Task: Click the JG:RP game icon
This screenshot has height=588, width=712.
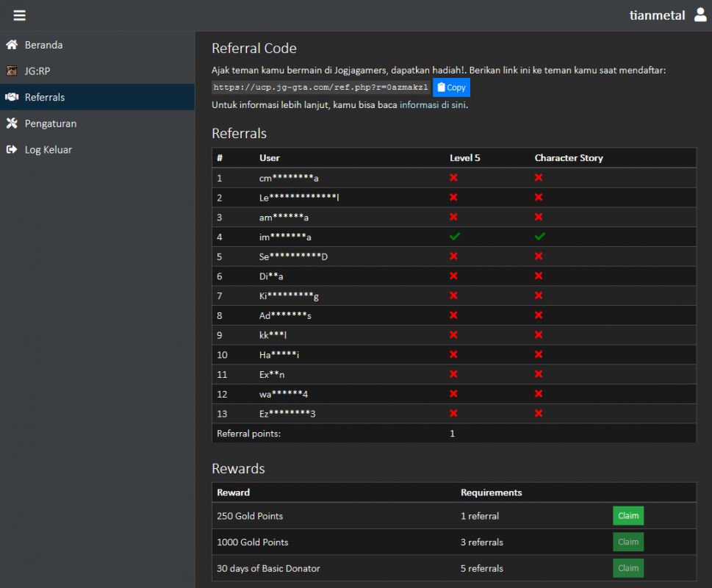Action: pyautogui.click(x=12, y=71)
